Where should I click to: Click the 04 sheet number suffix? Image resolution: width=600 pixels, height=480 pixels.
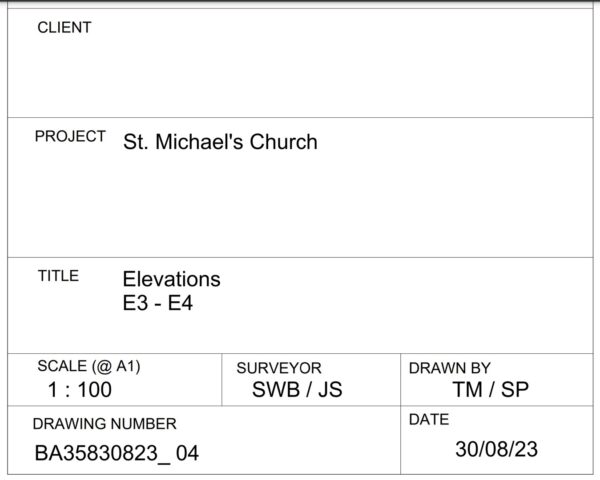(187, 453)
